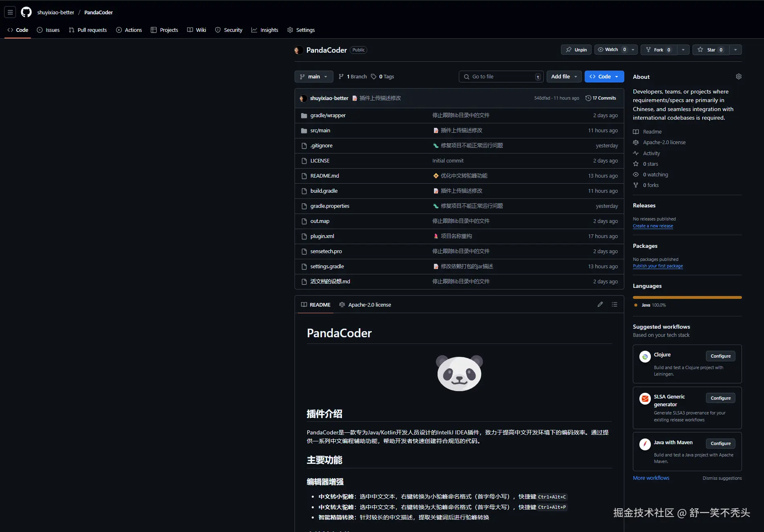Viewport: 764px width, 532px height.
Task: View the 17 Commits history
Action: click(601, 98)
